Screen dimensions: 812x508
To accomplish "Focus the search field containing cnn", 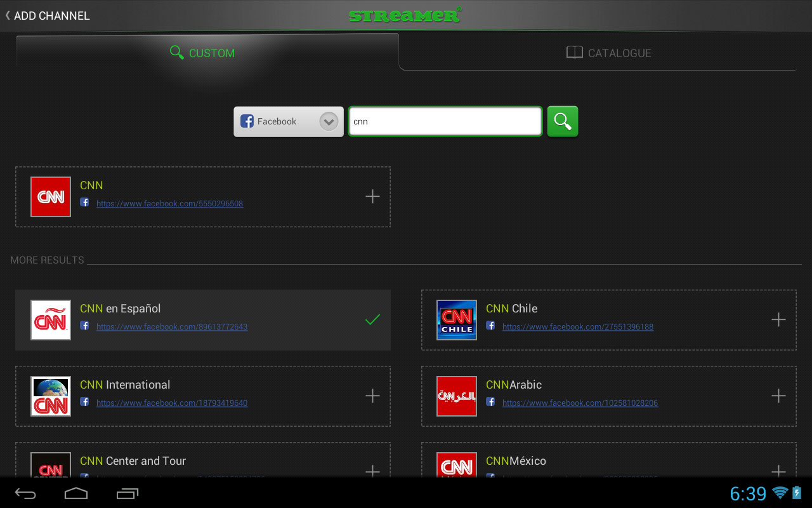I will [445, 121].
